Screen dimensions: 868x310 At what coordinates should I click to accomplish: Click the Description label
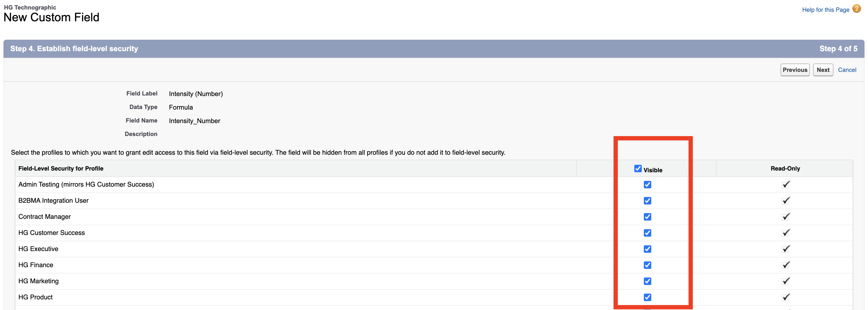[x=141, y=134]
